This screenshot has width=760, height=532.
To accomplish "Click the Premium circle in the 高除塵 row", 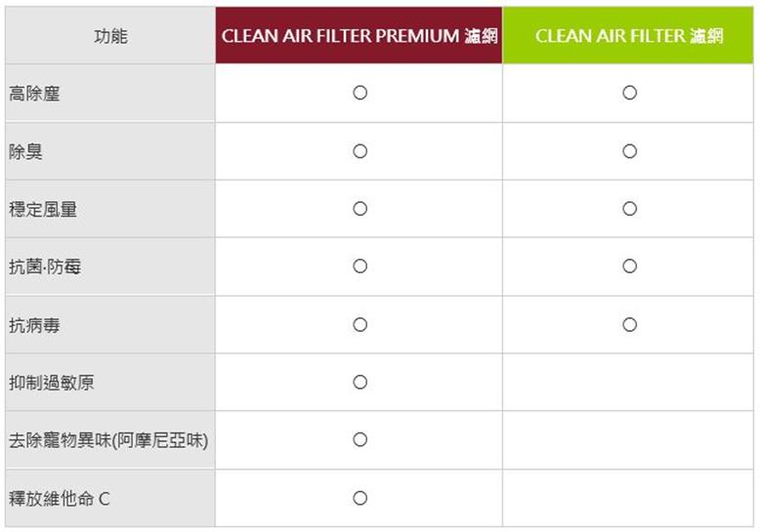I will point(359,93).
